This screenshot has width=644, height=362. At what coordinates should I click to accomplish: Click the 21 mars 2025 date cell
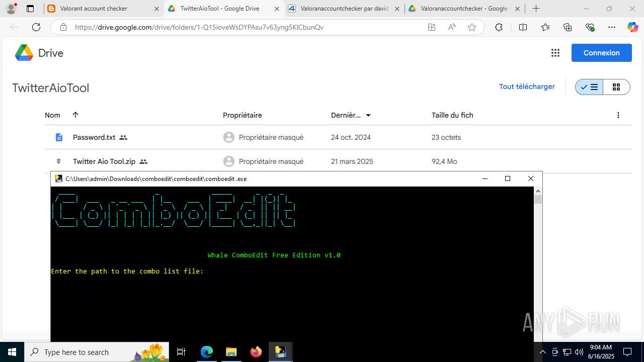click(x=352, y=161)
